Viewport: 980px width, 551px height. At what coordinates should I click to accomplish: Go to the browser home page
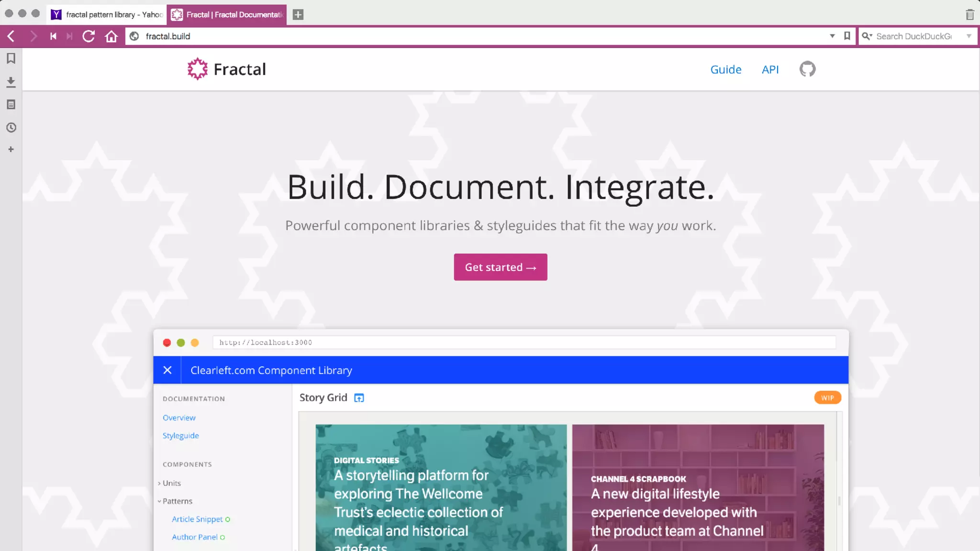(111, 36)
